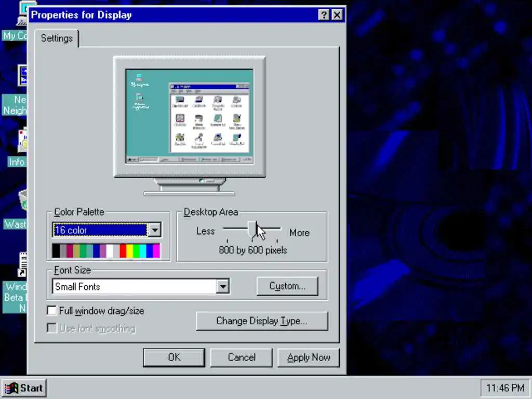Open the Font Size dropdown arrow
This screenshot has height=399, width=532.
click(223, 287)
